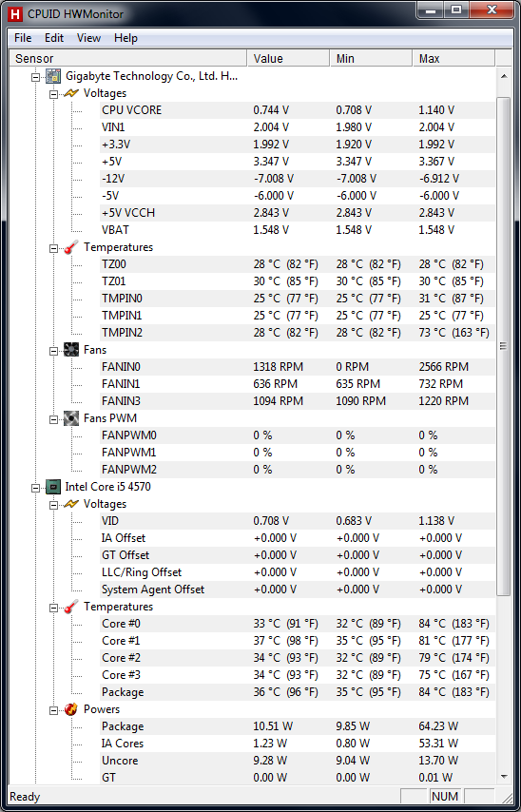Image resolution: width=521 pixels, height=812 pixels.
Task: Click the Max column header
Action: pos(453,59)
